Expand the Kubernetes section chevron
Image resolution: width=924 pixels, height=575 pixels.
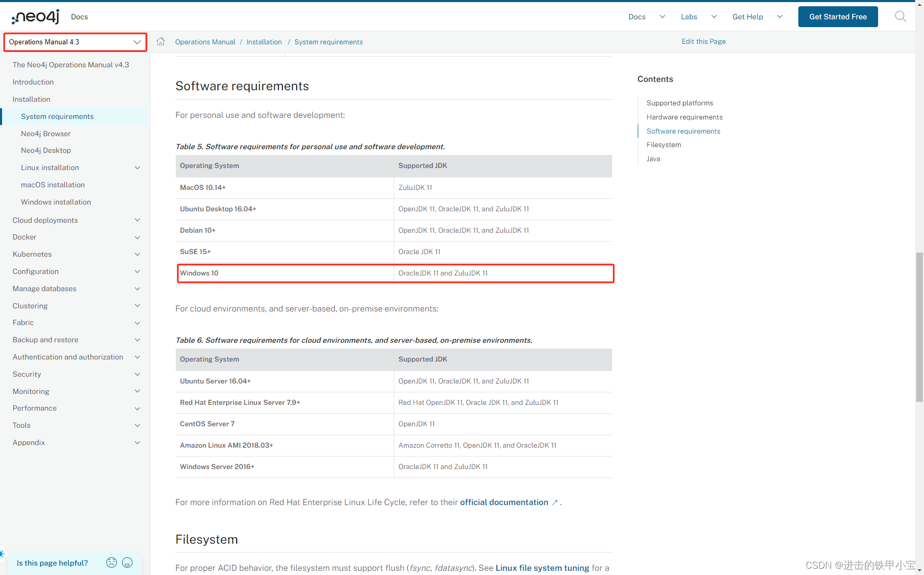pos(138,254)
